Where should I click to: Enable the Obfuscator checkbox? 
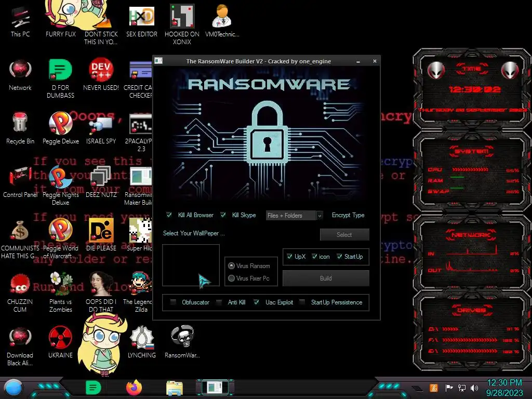click(x=173, y=302)
